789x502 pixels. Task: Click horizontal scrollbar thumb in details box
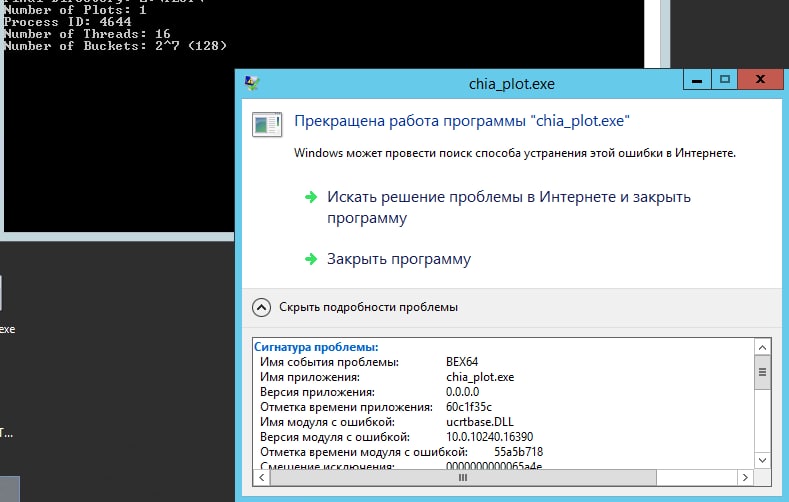[463, 477]
